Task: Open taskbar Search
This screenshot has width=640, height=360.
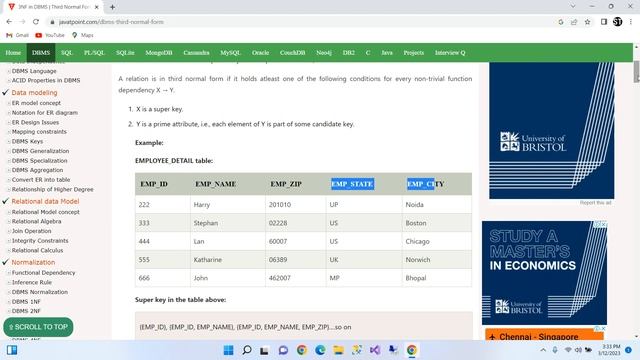Action: coord(247,350)
